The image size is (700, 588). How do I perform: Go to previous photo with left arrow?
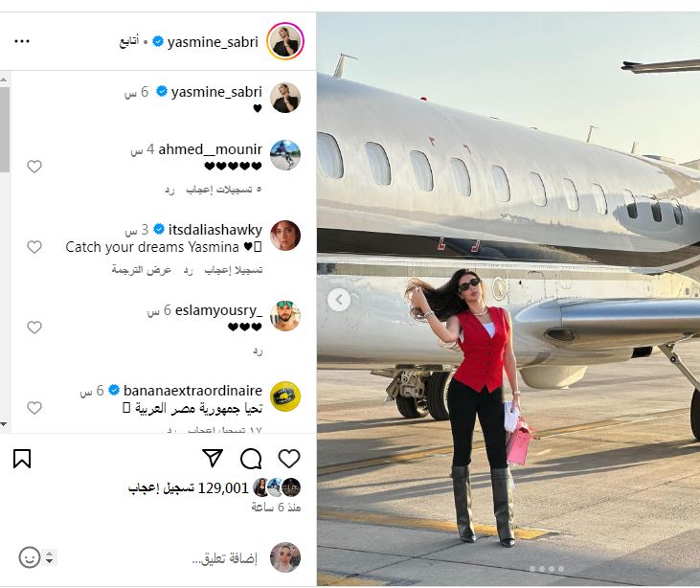(x=339, y=300)
